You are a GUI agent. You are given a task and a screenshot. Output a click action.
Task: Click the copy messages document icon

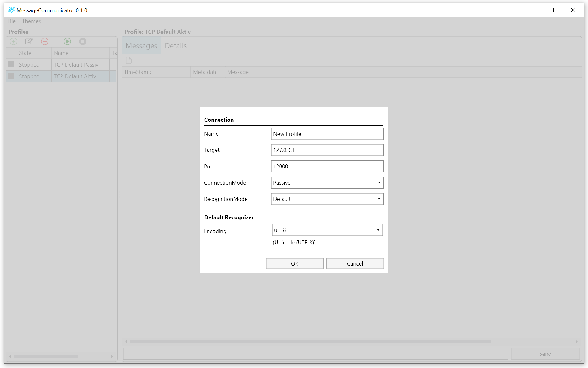pos(129,60)
